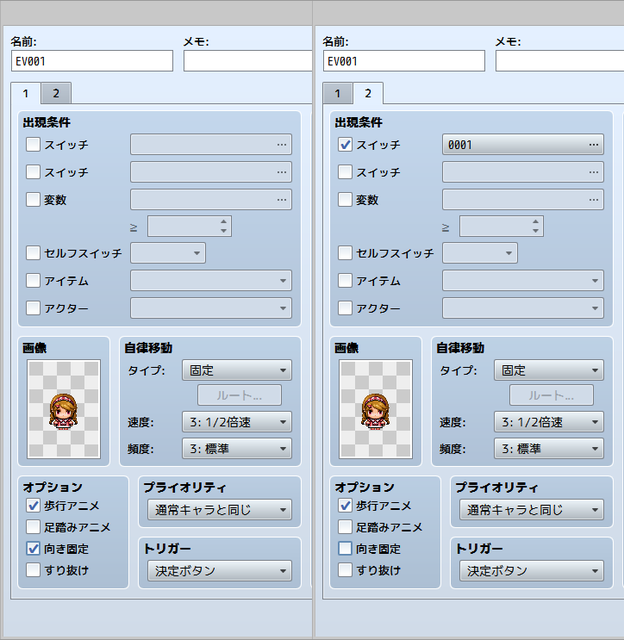Switch to tab 1 in right panel

tap(338, 93)
